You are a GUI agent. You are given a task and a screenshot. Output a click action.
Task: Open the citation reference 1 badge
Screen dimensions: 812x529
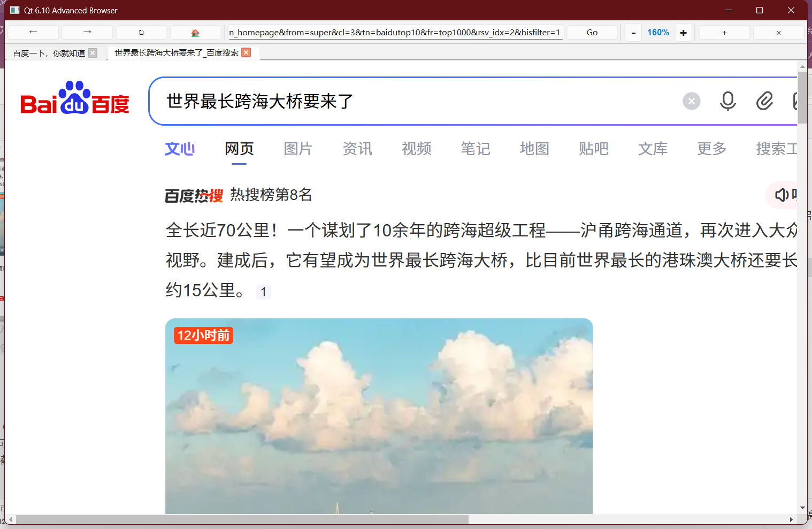(x=263, y=292)
